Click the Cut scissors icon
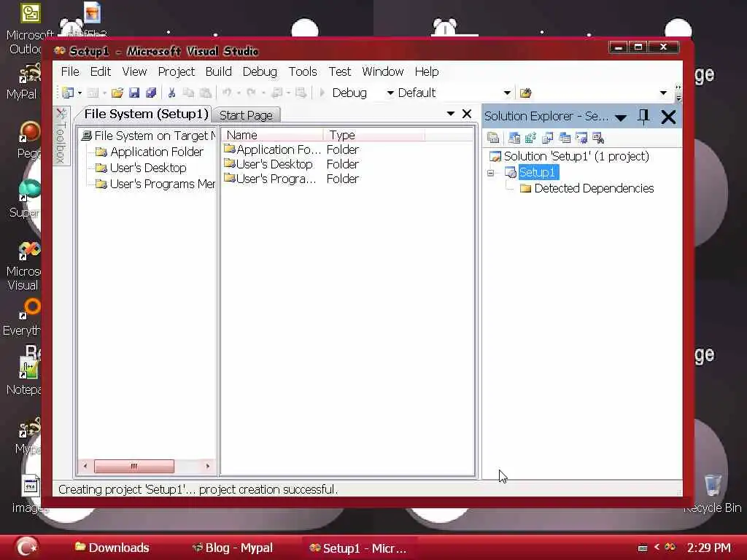747x560 pixels. [171, 93]
